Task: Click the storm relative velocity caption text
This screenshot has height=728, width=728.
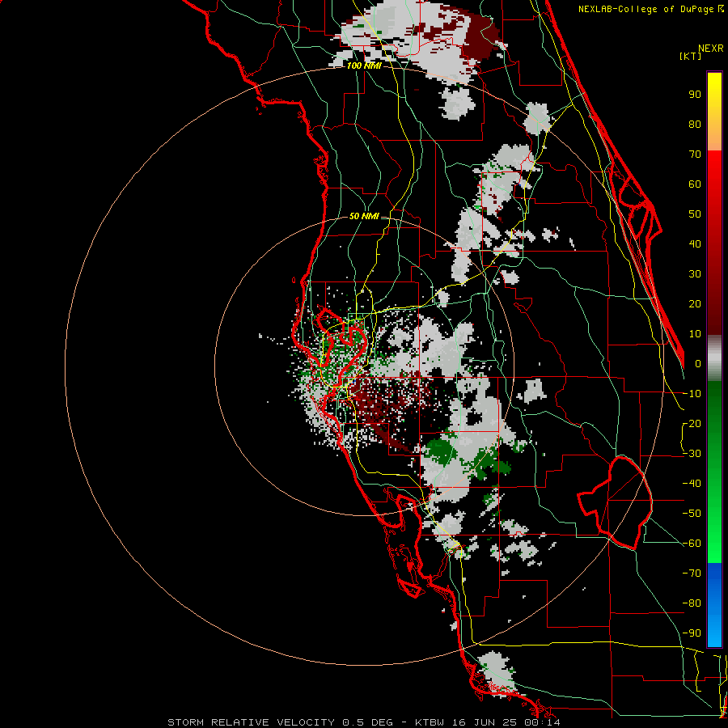Action: (363, 722)
